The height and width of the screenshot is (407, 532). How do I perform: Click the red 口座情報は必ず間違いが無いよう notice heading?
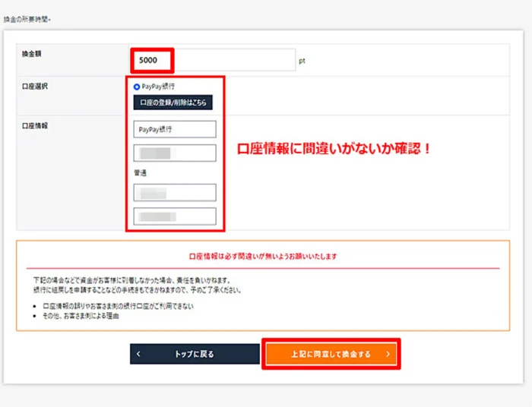click(263, 256)
